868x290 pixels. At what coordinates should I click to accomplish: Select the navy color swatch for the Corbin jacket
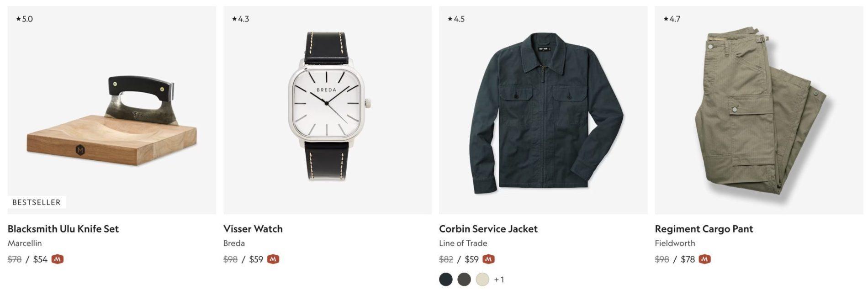point(446,279)
